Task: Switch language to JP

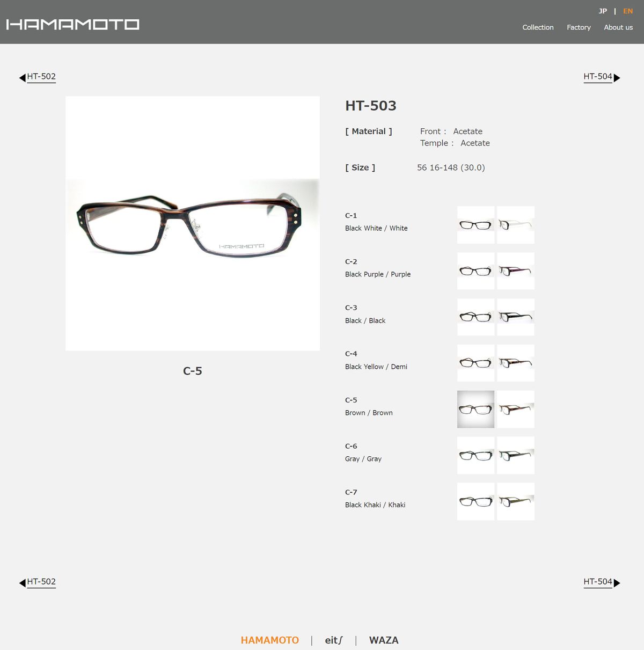Action: pyautogui.click(x=603, y=11)
